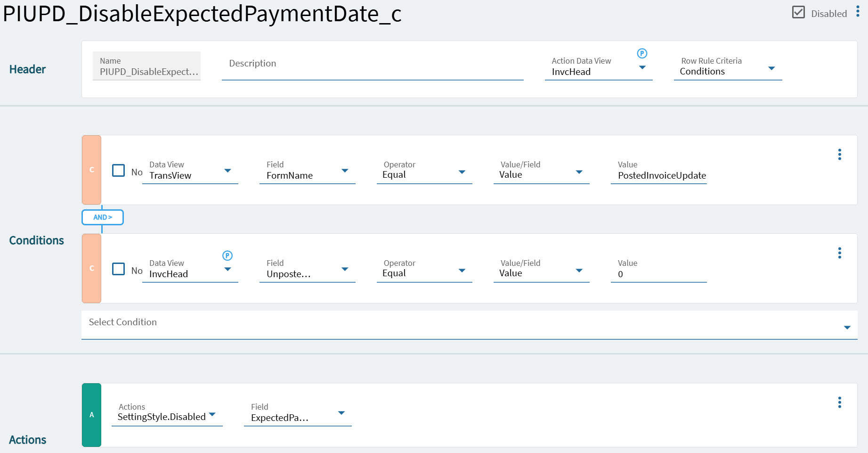Click the P badge on InvcHead condition

pyautogui.click(x=227, y=255)
